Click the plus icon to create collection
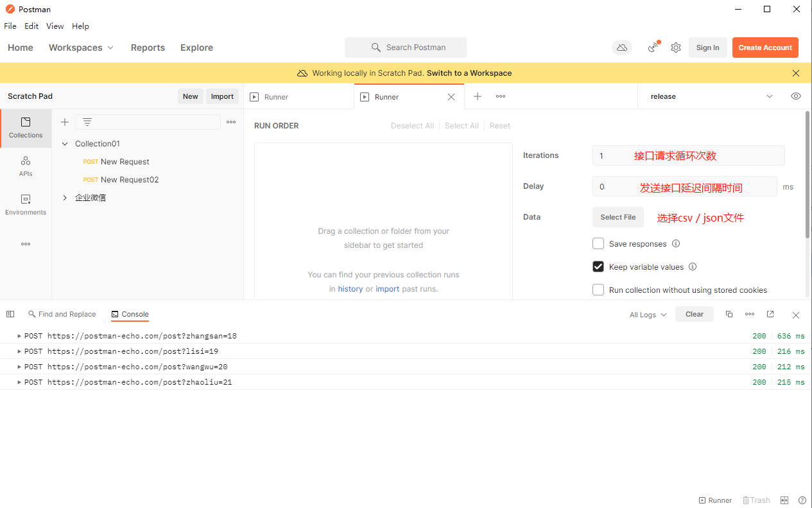The width and height of the screenshot is (812, 508). click(x=65, y=122)
